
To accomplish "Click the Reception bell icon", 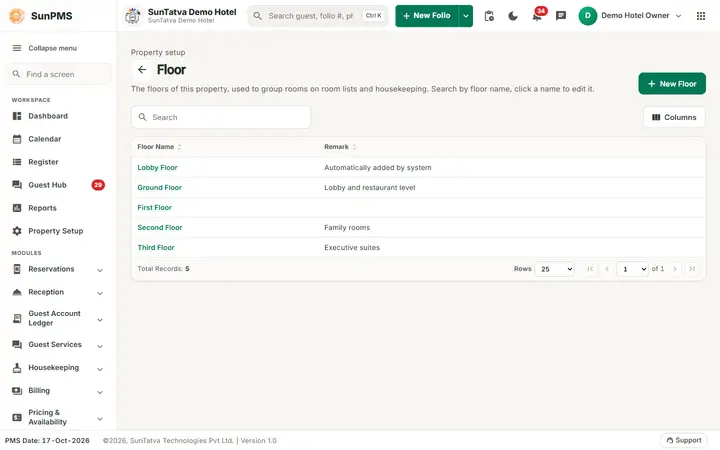I will click(x=17, y=292).
